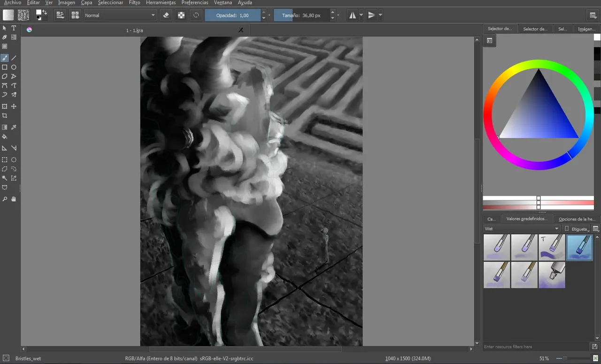Select the Freehand Brush tool

tap(5, 58)
